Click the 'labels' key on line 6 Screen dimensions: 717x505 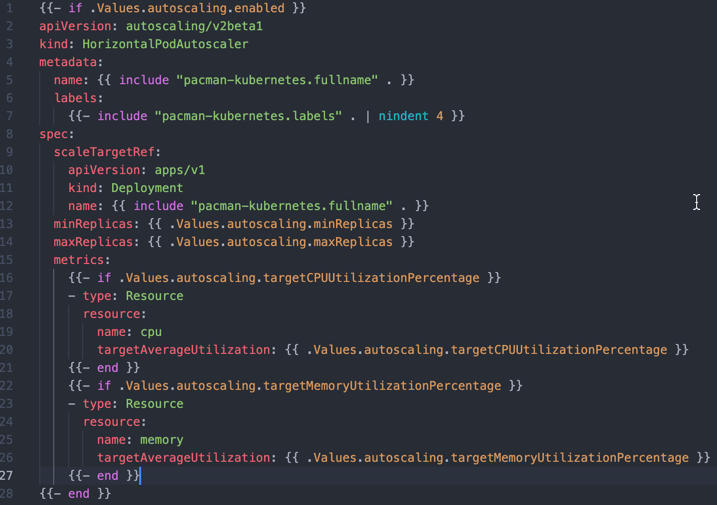click(x=75, y=98)
